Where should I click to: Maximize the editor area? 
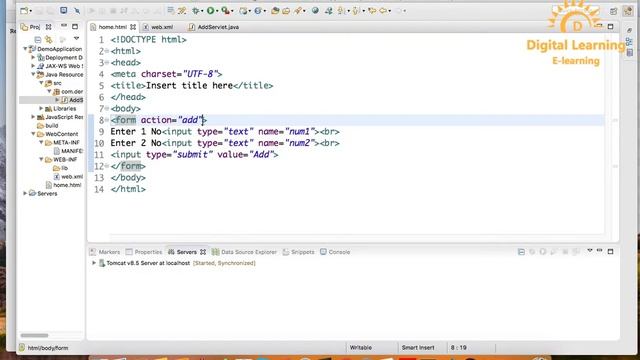click(x=610, y=27)
